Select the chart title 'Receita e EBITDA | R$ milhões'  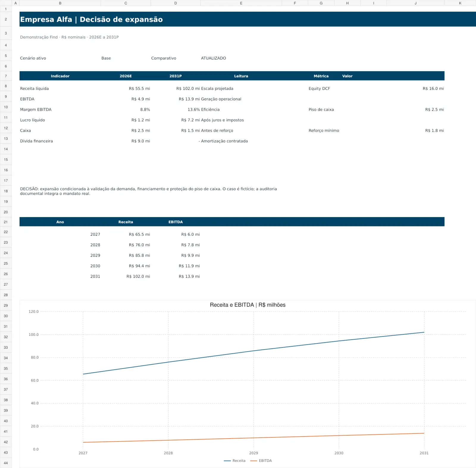click(x=248, y=305)
